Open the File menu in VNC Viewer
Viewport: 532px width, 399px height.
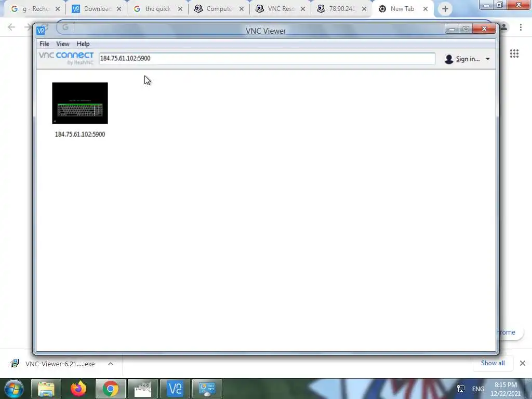44,44
